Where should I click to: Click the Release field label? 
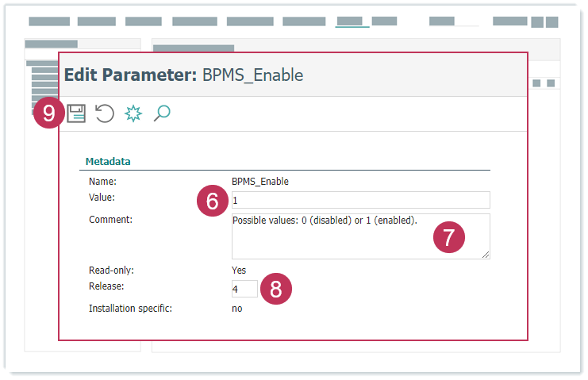click(x=106, y=286)
